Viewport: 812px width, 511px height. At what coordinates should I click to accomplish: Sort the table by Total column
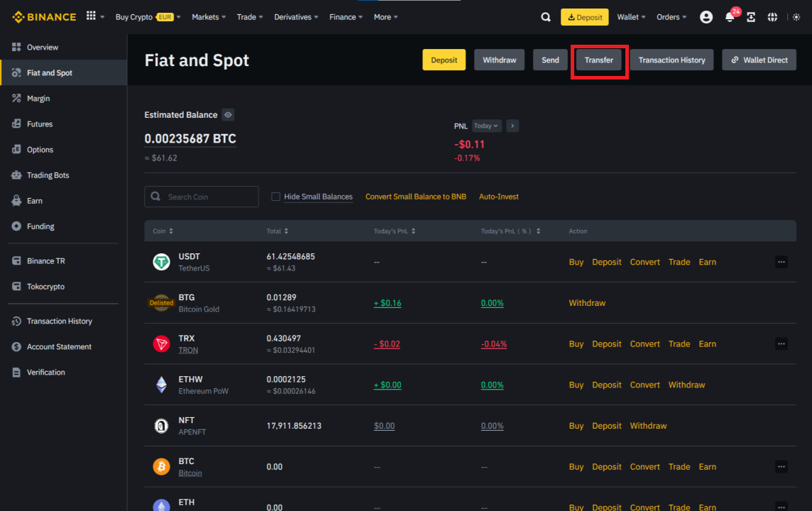pyautogui.click(x=278, y=231)
